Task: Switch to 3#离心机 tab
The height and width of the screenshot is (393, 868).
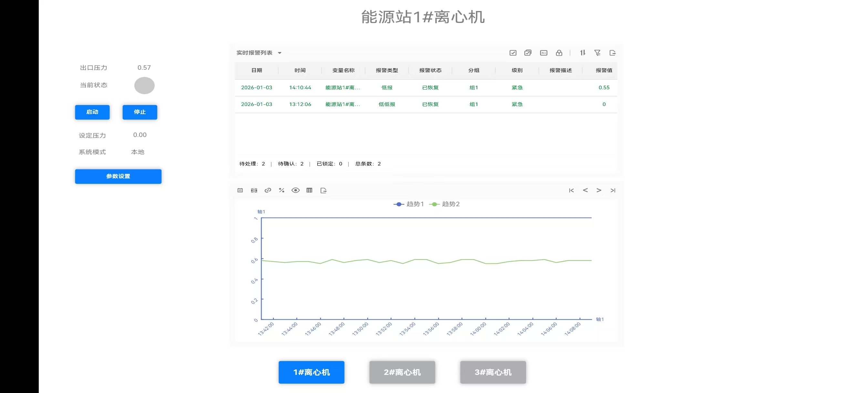Action: pyautogui.click(x=493, y=372)
